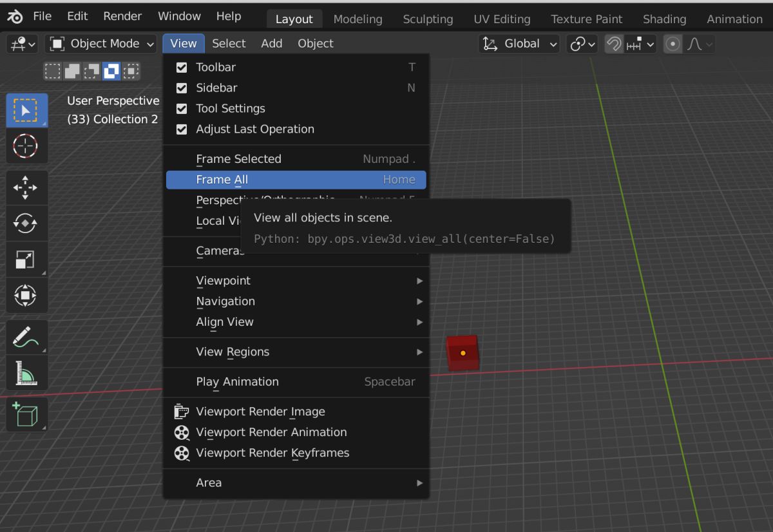Open the Render menu

coord(122,16)
